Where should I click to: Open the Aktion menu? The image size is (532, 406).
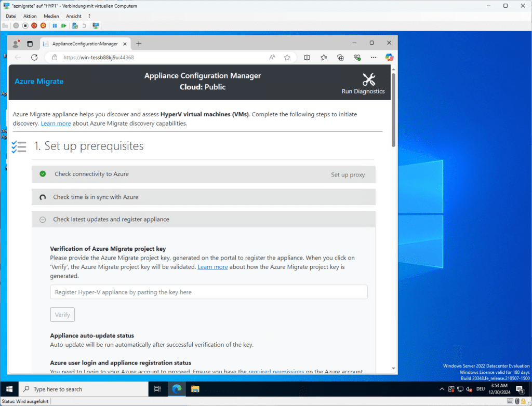tap(30, 16)
